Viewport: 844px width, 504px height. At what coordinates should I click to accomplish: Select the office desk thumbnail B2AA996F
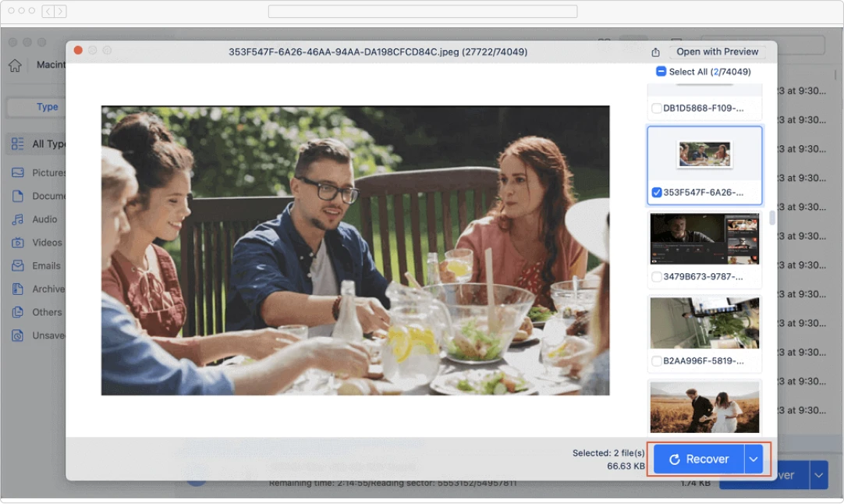click(x=704, y=323)
